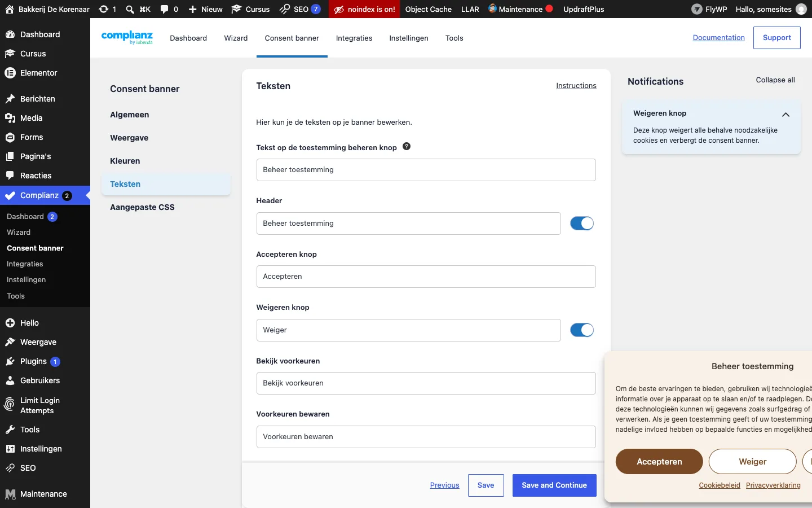Switch to the Integraties tab
Viewport: 812px width, 508px height.
[x=354, y=38]
